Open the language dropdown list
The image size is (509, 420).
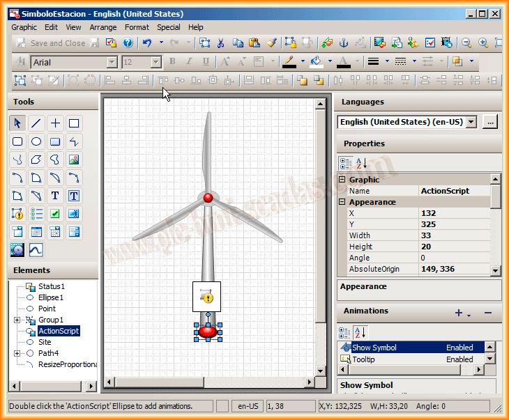tap(471, 122)
